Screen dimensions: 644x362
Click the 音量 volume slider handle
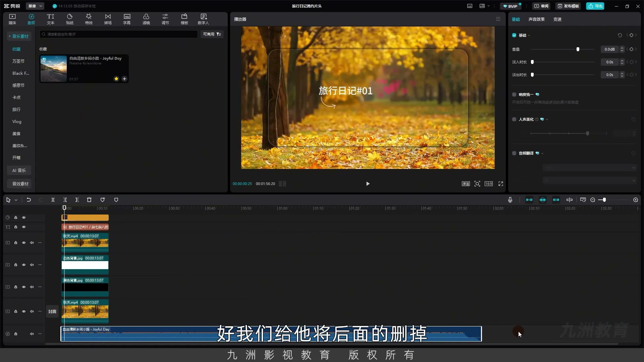point(578,49)
